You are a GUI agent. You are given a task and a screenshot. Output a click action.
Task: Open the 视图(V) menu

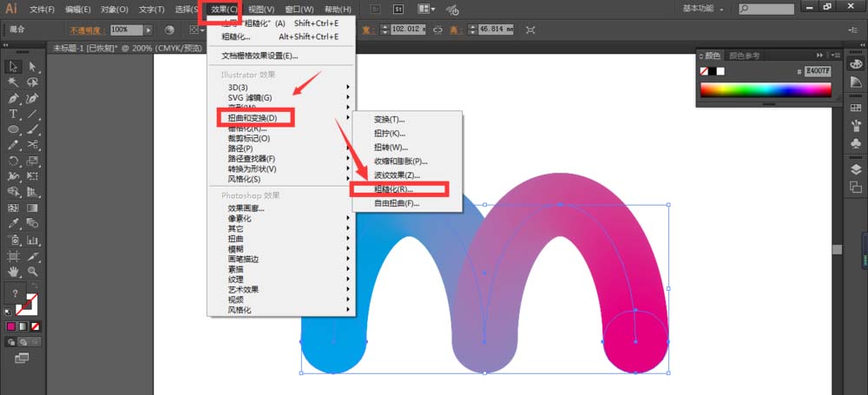click(261, 10)
